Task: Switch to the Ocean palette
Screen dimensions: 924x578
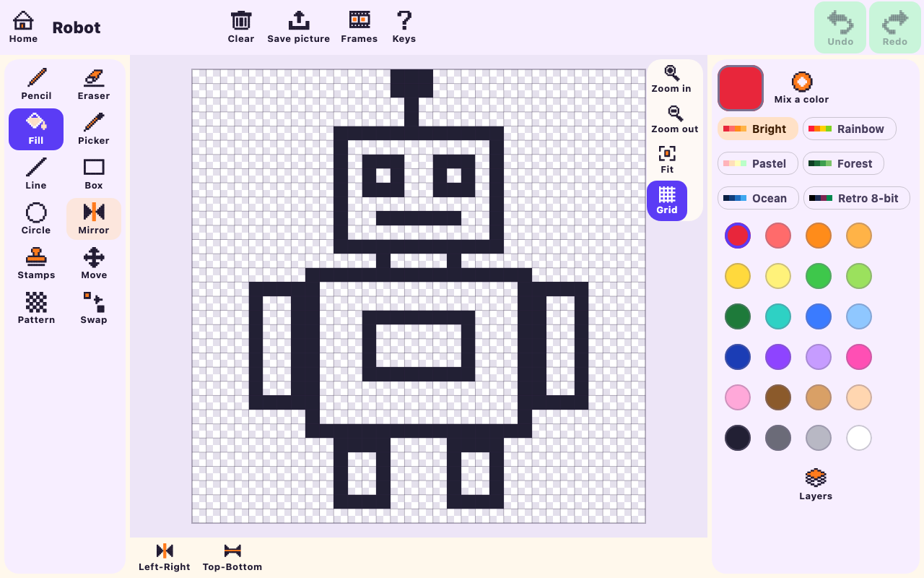Action: coord(758,198)
